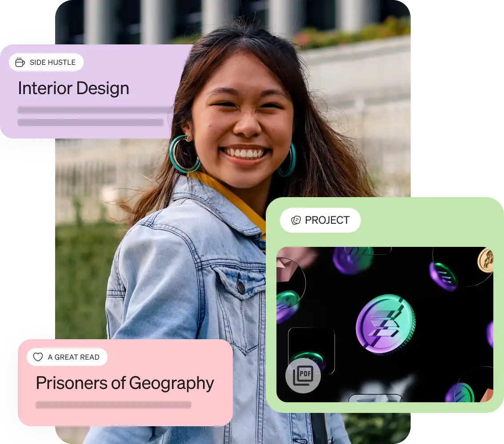
Task: Open the Prisoners of Geography title
Action: 125,383
